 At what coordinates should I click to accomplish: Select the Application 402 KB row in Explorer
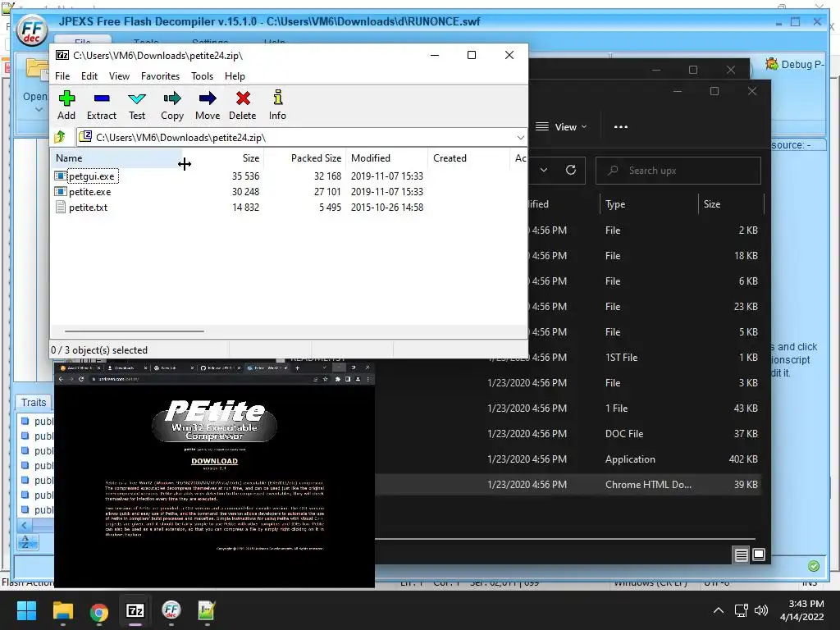[x=568, y=459]
